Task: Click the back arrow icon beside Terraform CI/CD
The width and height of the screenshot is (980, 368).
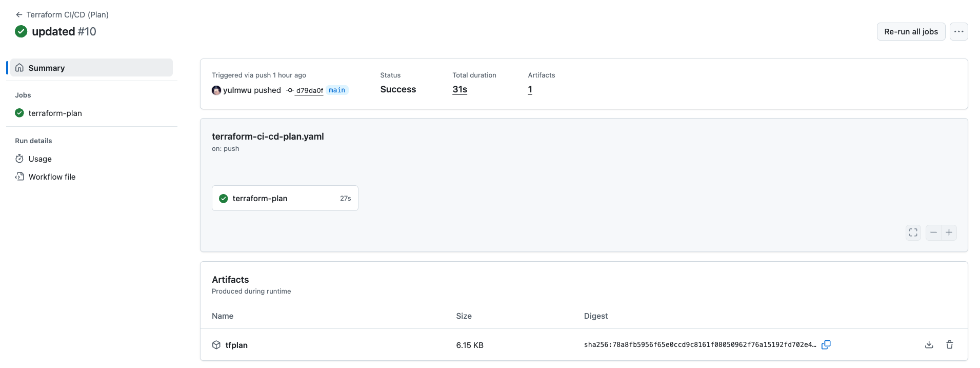Action: 19,14
